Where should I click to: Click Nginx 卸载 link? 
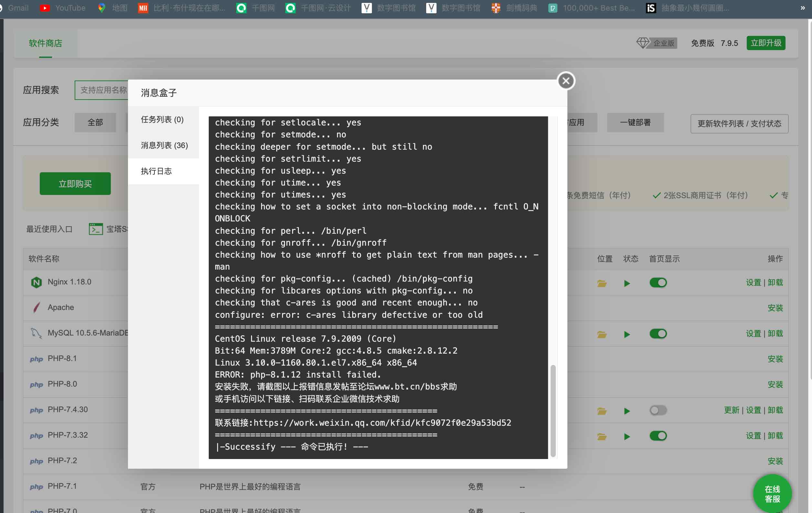(775, 282)
